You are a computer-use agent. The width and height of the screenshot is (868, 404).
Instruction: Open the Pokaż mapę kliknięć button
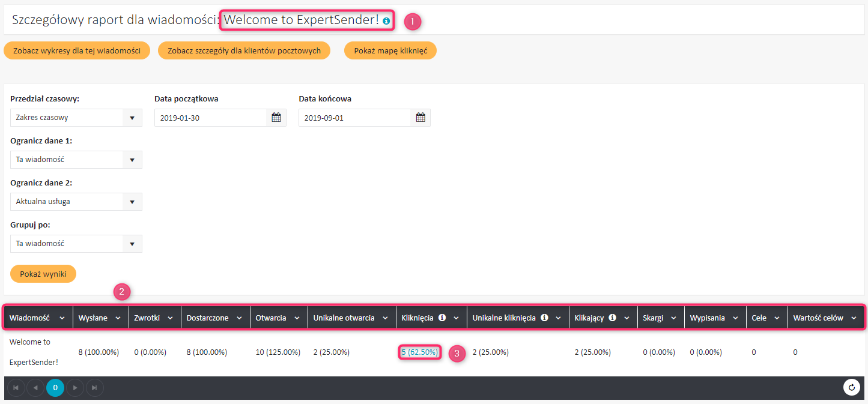(390, 51)
